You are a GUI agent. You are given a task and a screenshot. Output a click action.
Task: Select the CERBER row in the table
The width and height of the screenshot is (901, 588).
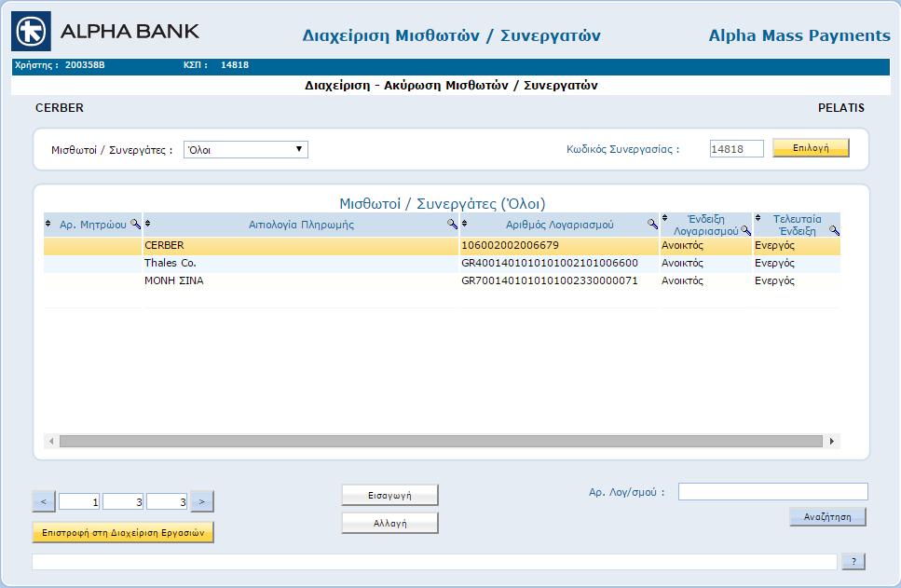[442, 245]
